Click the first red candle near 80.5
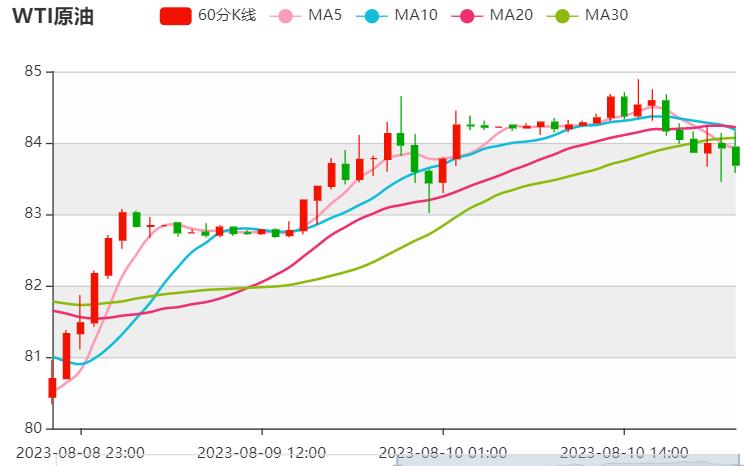744x466 pixels. click(x=52, y=387)
